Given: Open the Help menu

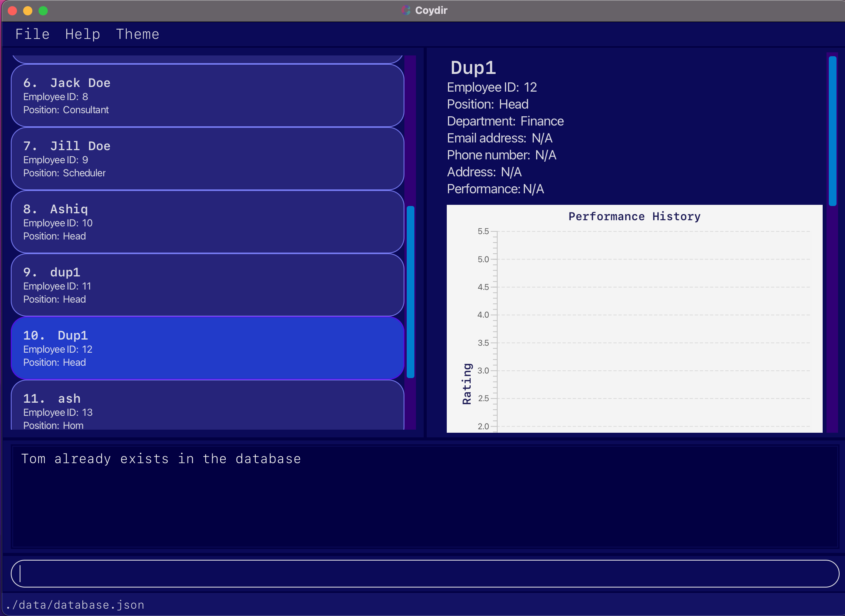Looking at the screenshot, I should [82, 34].
